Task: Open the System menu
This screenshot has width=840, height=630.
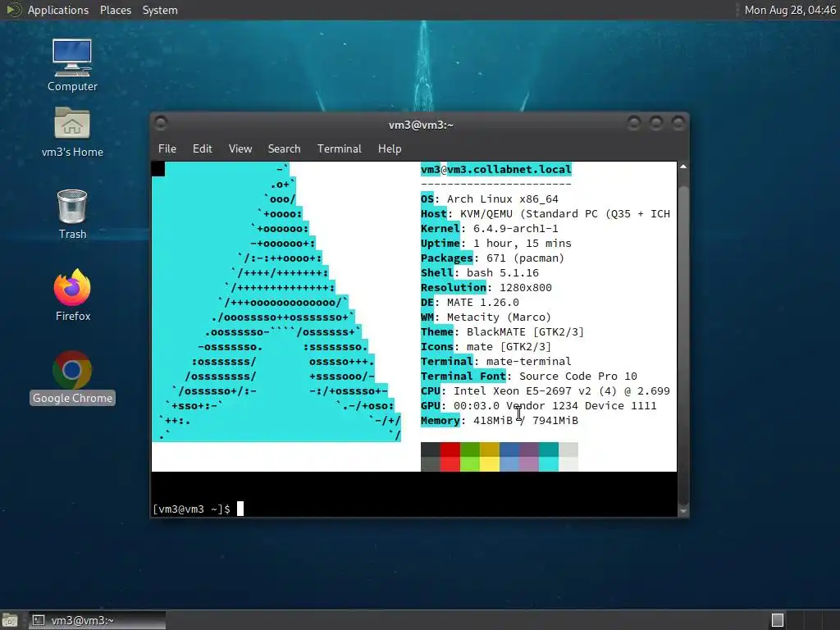Action: click(x=160, y=10)
